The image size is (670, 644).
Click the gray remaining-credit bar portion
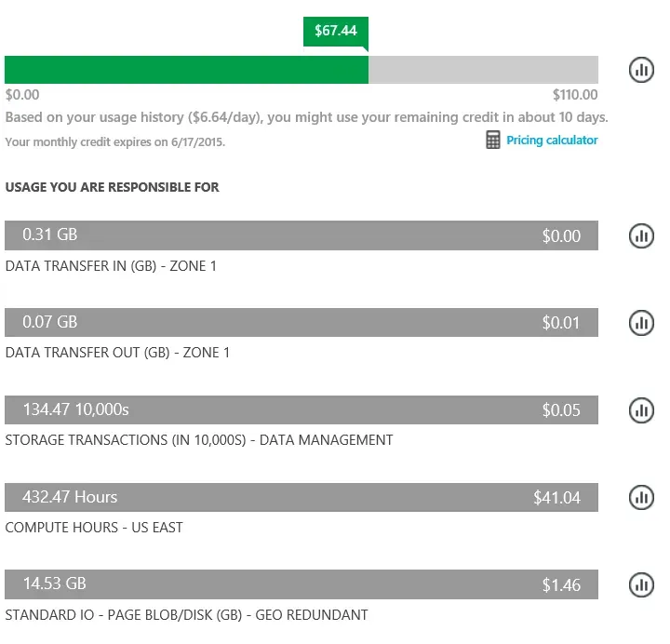coord(483,69)
